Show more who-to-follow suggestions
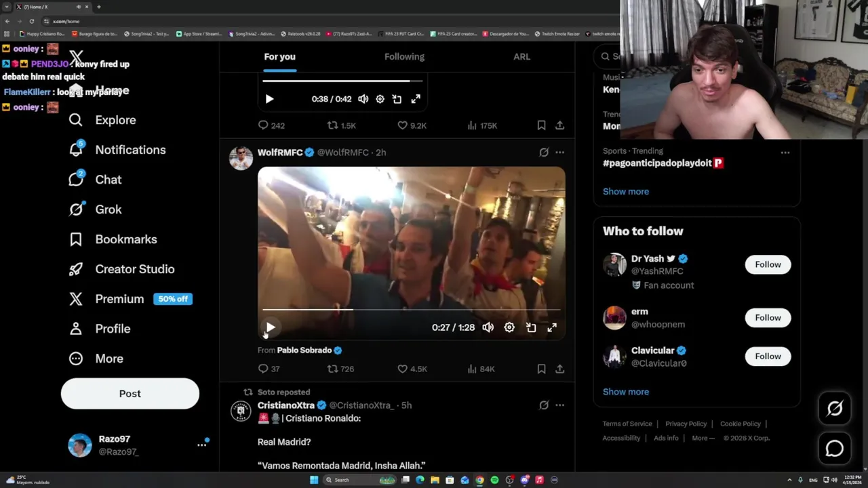Screen dimensions: 868x488 point(626,392)
